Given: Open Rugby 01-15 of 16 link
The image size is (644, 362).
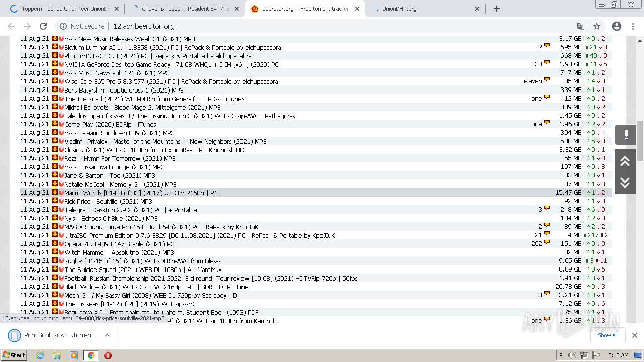Looking at the screenshot, I should (x=143, y=261).
